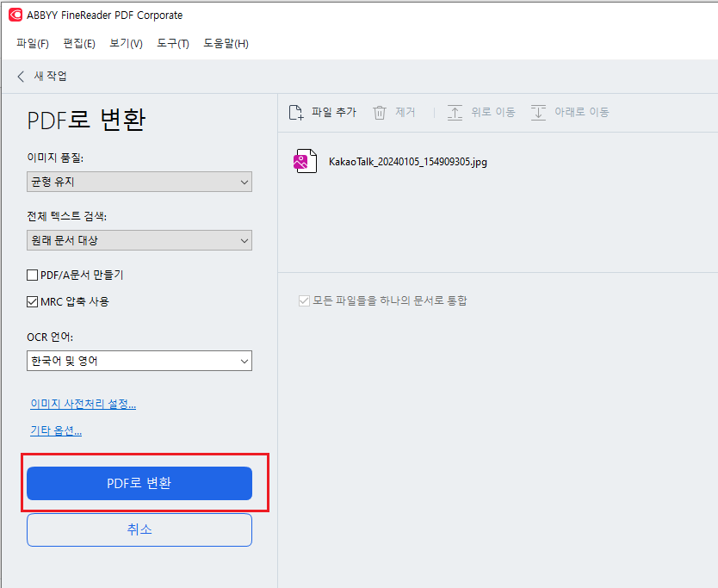Click the 아래로 이동 toolbar label
The height and width of the screenshot is (588, 718).
pyautogui.click(x=581, y=112)
